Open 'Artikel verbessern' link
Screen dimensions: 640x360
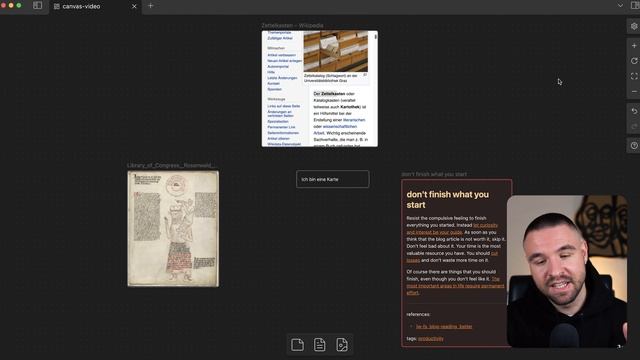(281, 55)
